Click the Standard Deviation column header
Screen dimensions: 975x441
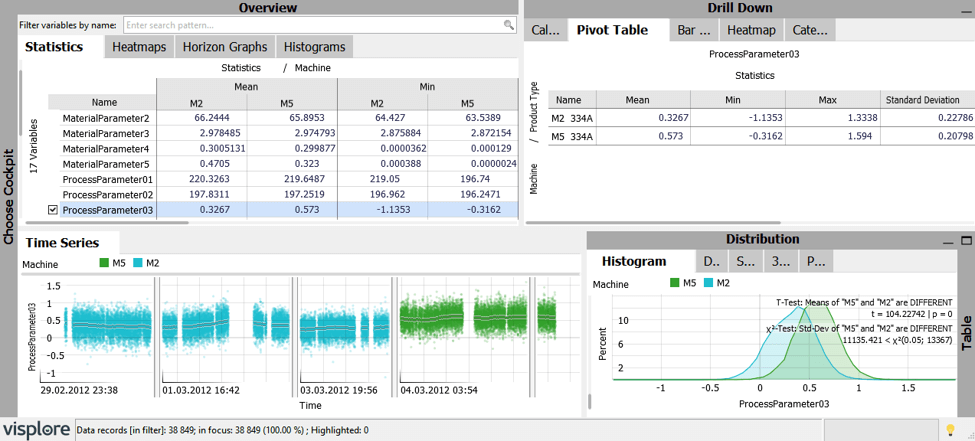pyautogui.click(x=922, y=100)
